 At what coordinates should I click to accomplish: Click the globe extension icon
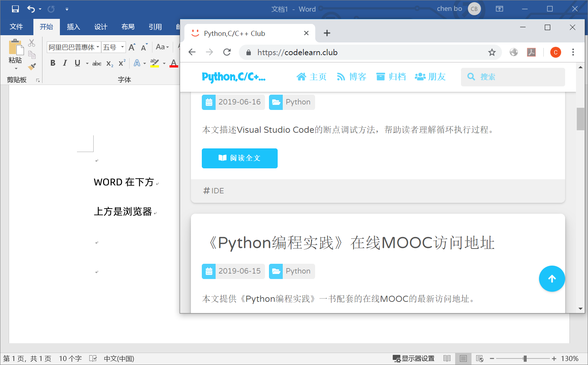(x=514, y=52)
